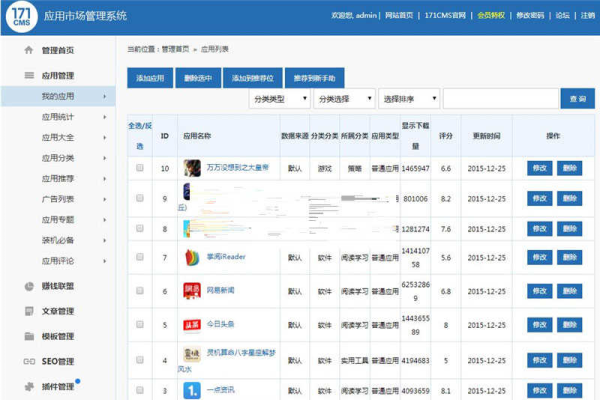Expand the 应用大全 submenu arrow
The height and width of the screenshot is (400, 600).
[x=104, y=137]
